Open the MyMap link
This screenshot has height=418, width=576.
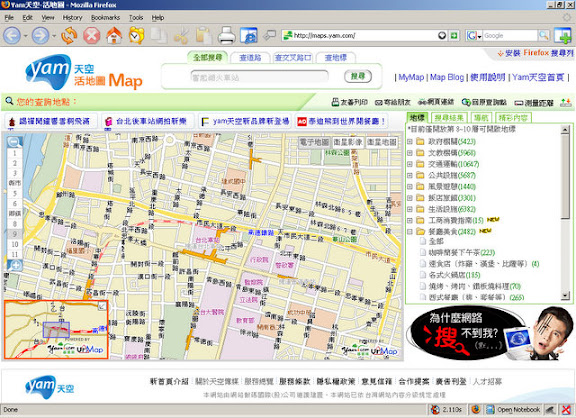point(411,78)
